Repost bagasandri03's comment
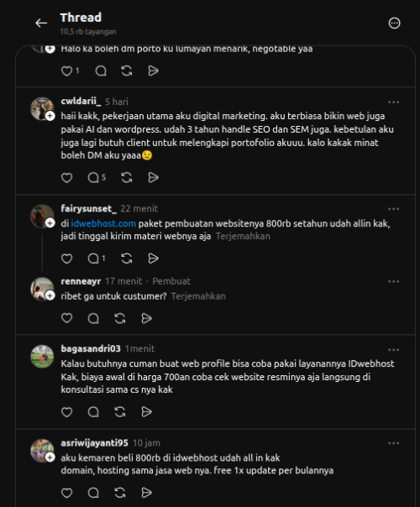420x507 pixels. coord(120,412)
